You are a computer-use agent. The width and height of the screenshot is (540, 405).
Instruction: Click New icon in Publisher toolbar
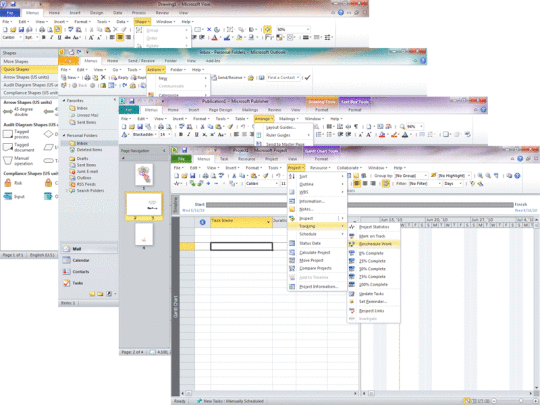click(124, 127)
